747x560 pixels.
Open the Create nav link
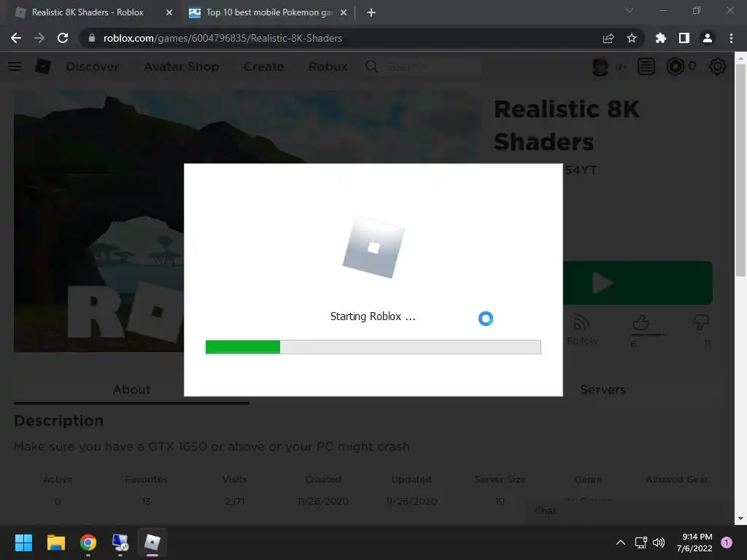point(263,66)
